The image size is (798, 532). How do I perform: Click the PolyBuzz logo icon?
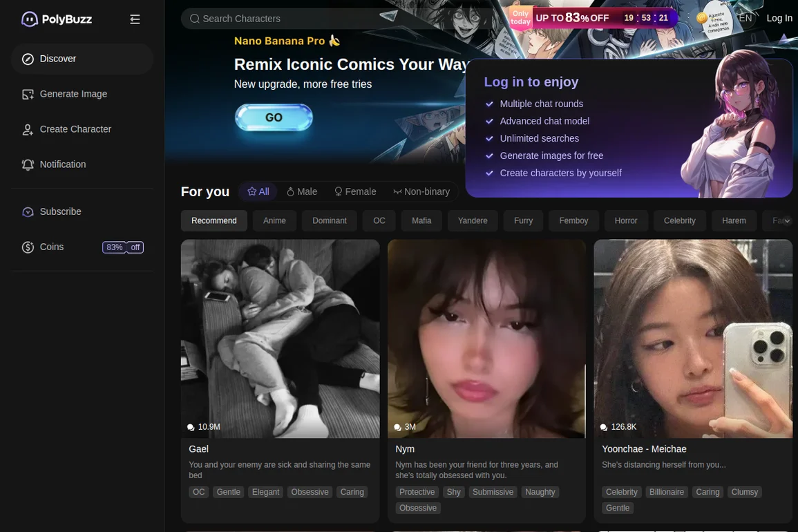(30, 19)
